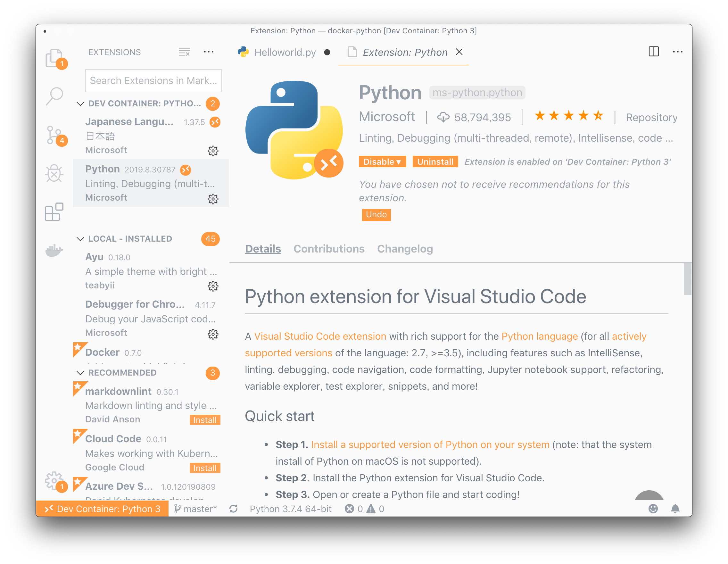This screenshot has height=564, width=728.
Task: Close the Extension: Python tab
Action: [x=459, y=52]
